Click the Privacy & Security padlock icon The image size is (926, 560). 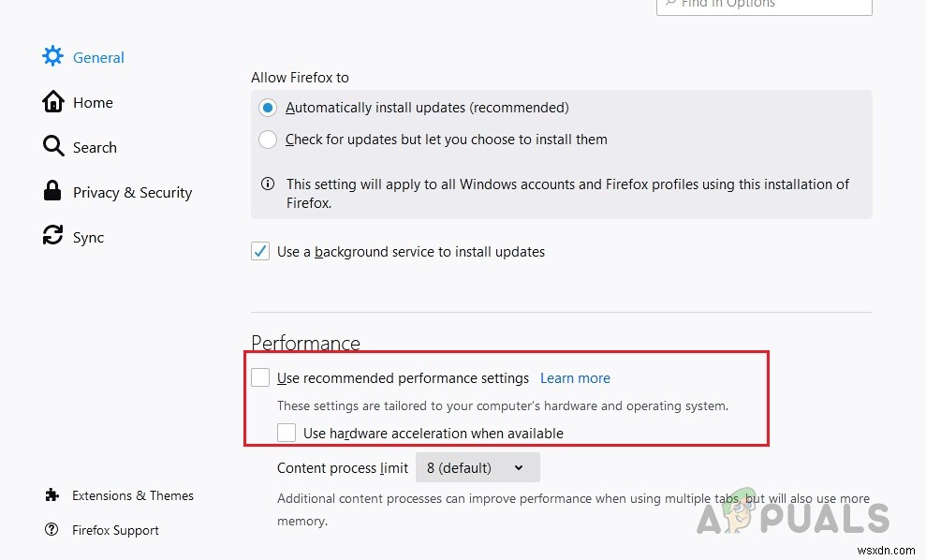coord(52,191)
